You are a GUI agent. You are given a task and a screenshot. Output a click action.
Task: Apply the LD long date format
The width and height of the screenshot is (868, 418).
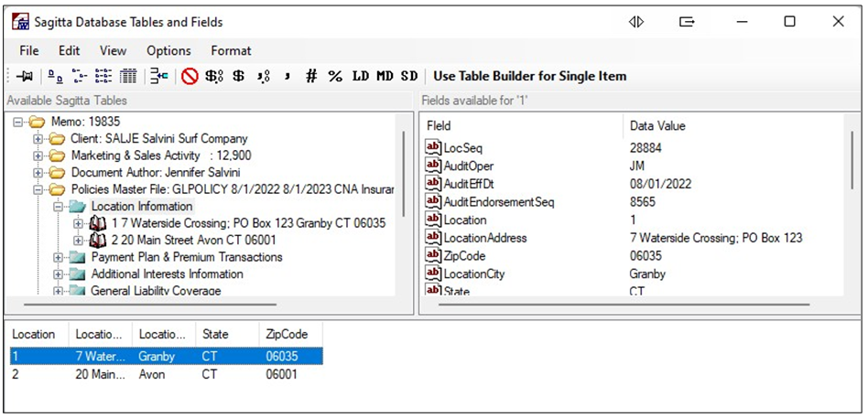[x=361, y=76]
